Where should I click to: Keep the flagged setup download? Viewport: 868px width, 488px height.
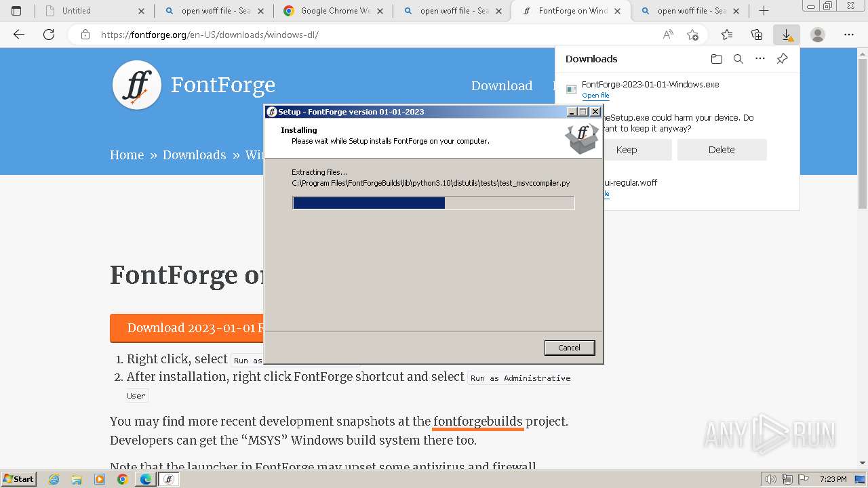point(626,150)
